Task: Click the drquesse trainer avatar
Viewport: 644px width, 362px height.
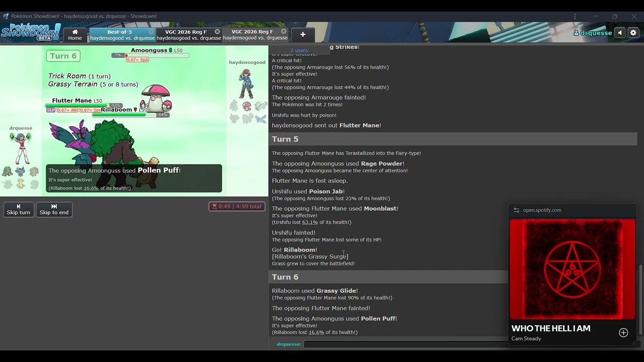Action: 21,148
